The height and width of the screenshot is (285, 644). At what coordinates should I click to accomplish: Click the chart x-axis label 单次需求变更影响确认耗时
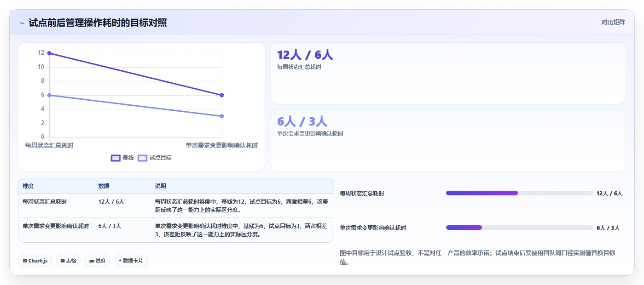tap(222, 145)
